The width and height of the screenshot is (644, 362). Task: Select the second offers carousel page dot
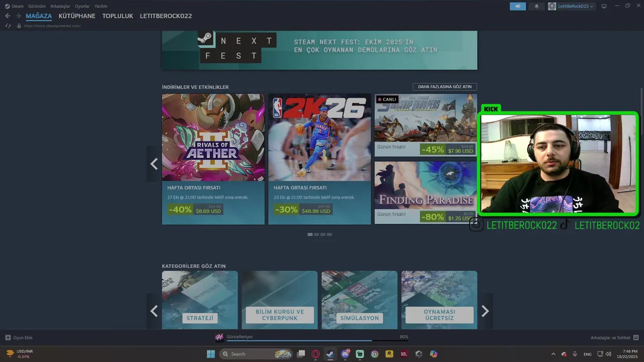point(316,234)
